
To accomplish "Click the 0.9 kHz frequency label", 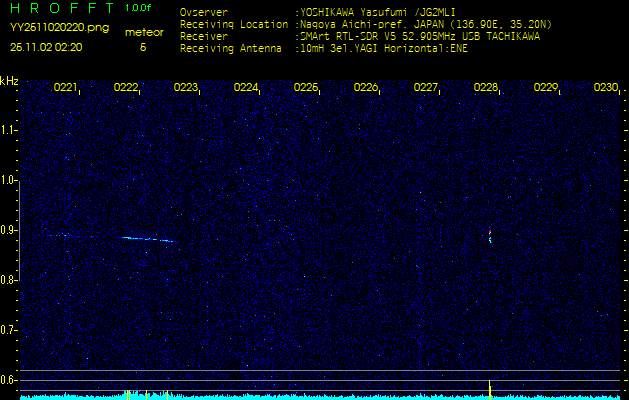I will point(7,230).
